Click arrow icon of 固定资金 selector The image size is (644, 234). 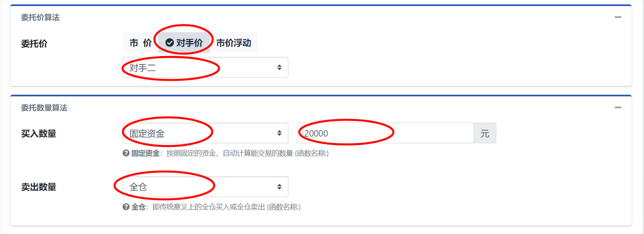point(279,133)
